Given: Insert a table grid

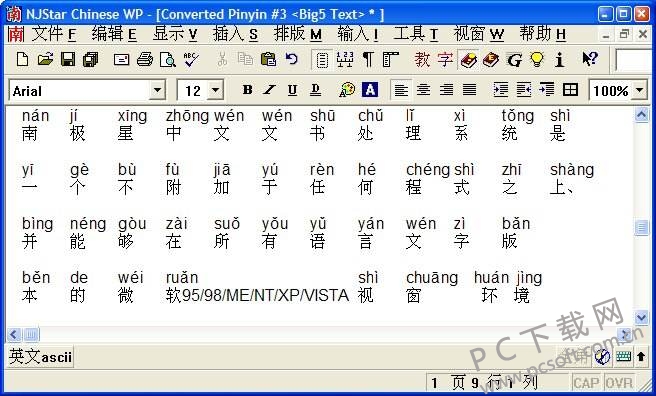Looking at the screenshot, I should point(570,89).
